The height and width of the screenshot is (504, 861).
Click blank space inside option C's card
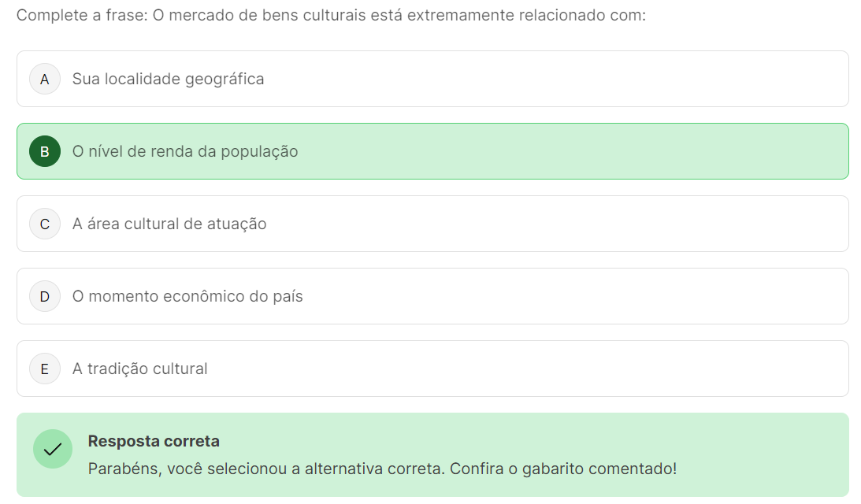pos(551,224)
